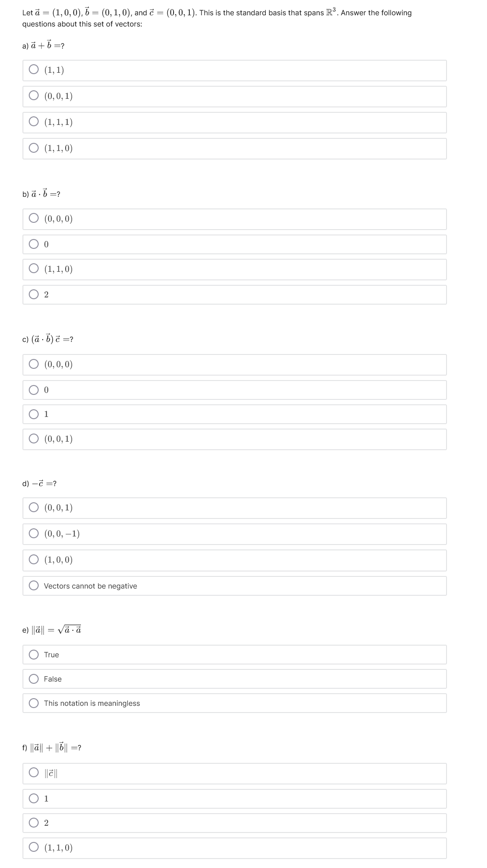The height and width of the screenshot is (868, 487).
Task: Select 2 for the a·b question
Action: click(34, 295)
